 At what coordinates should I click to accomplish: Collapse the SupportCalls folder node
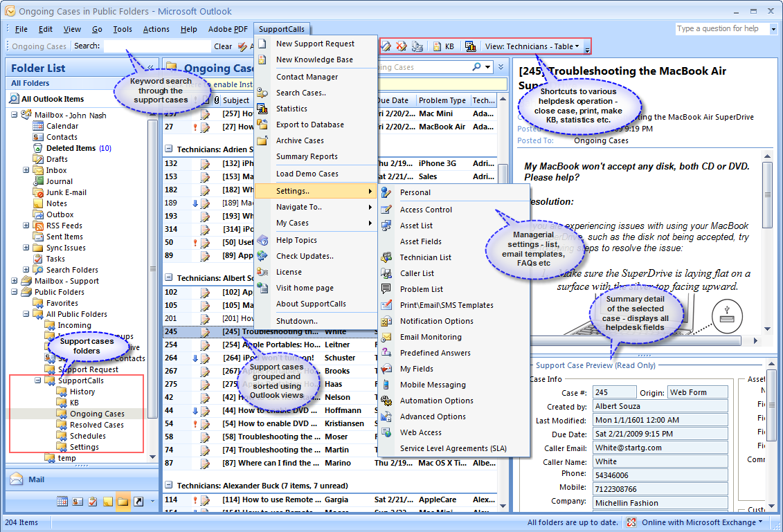(37, 380)
